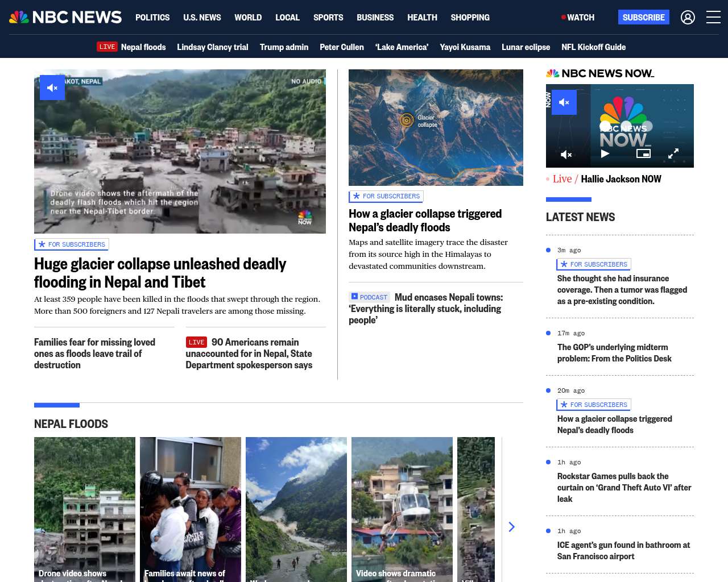The height and width of the screenshot is (582, 728).
Task: Click the Watch live link
Action: (578, 18)
